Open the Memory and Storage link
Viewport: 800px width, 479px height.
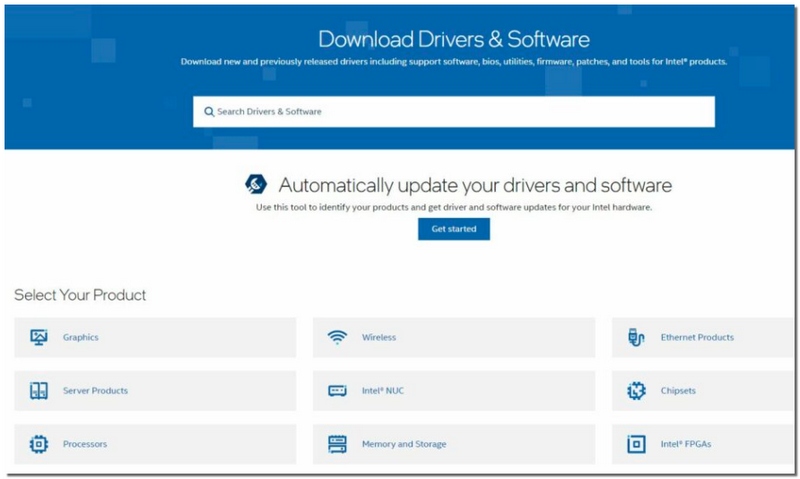coord(404,444)
